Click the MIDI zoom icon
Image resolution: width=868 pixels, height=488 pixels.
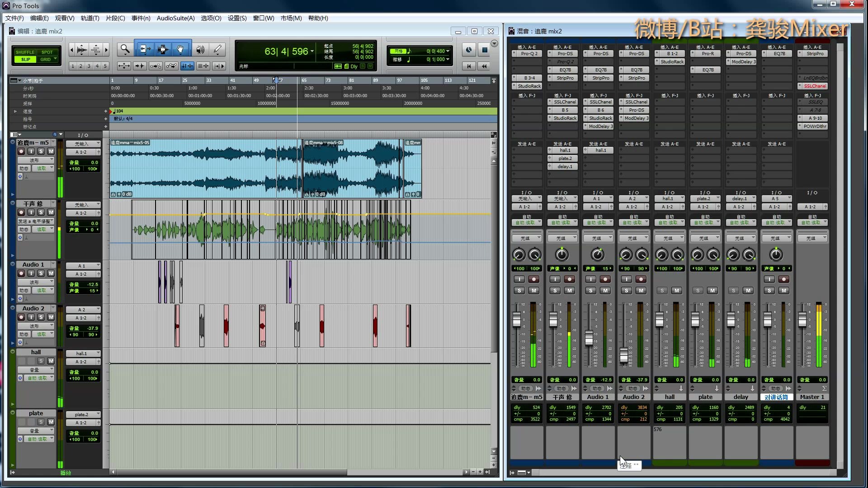pos(96,50)
